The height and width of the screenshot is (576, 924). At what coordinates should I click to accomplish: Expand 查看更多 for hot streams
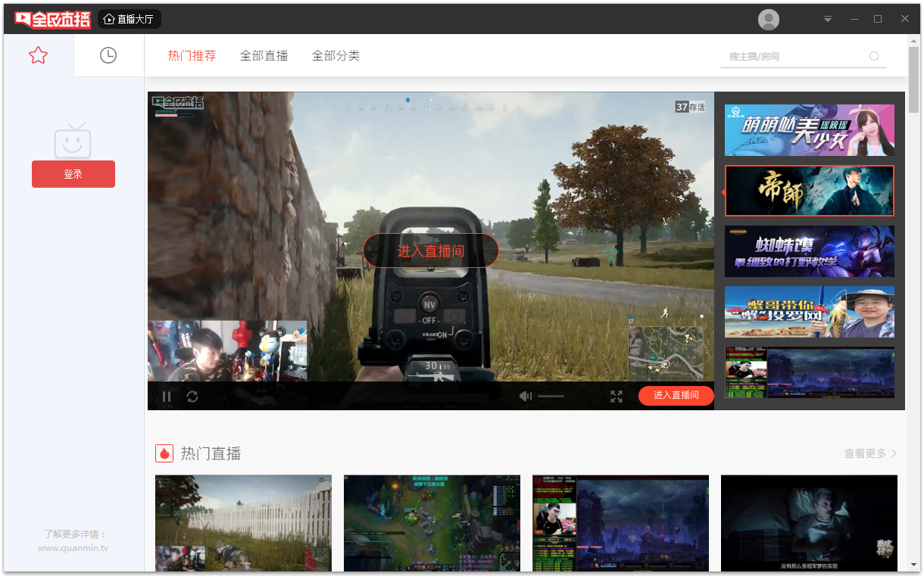click(870, 453)
